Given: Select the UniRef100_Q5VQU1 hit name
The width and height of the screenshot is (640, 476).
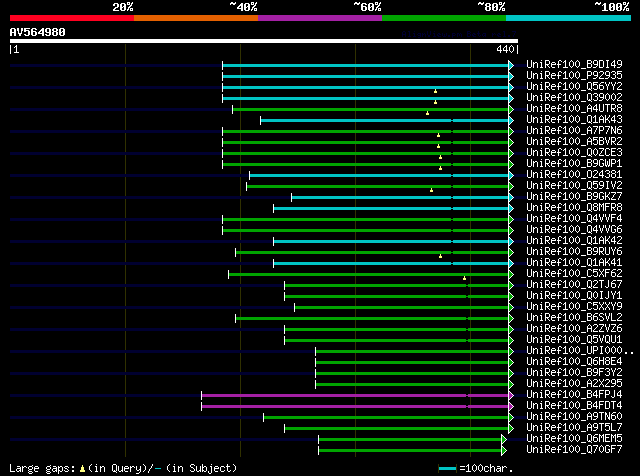Looking at the screenshot, I should (574, 340).
